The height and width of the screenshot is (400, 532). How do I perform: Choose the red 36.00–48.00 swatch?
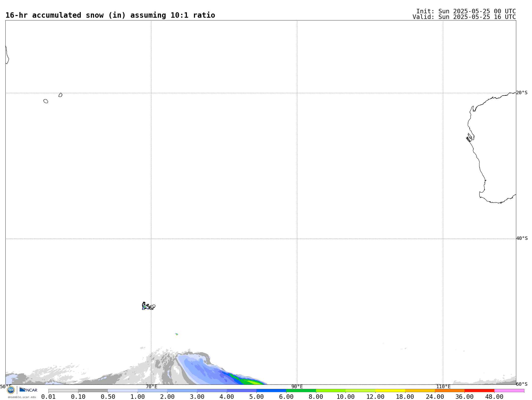tap(479, 391)
